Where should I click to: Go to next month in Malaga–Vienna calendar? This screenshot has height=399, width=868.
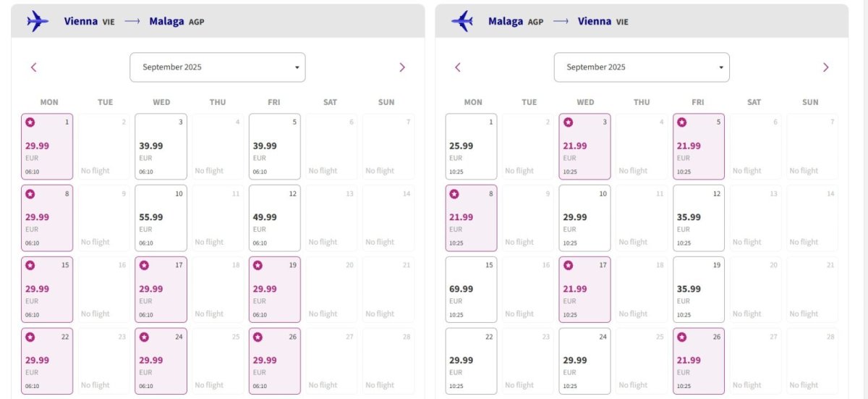(x=826, y=67)
